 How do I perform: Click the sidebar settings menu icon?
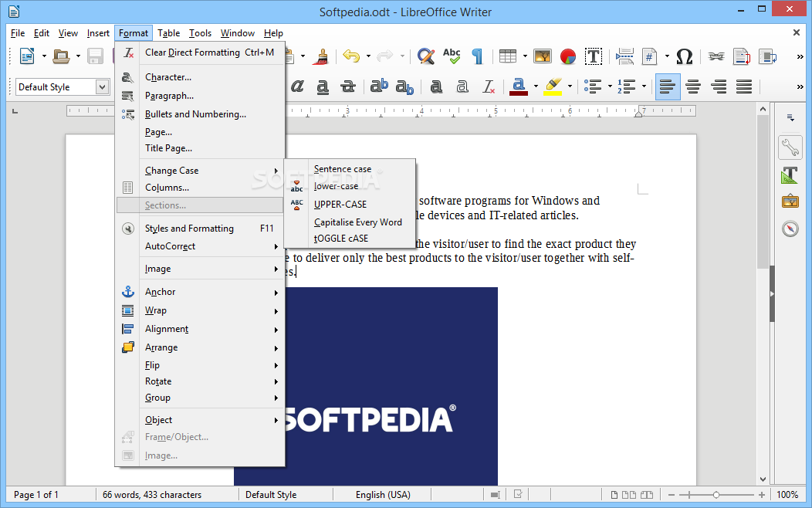click(790, 117)
